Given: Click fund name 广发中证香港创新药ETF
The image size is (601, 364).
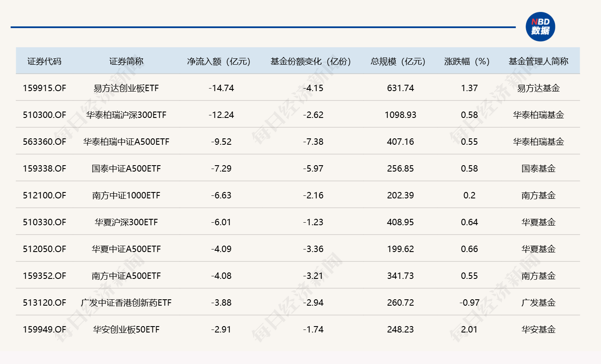Looking at the screenshot, I should 126,303.
